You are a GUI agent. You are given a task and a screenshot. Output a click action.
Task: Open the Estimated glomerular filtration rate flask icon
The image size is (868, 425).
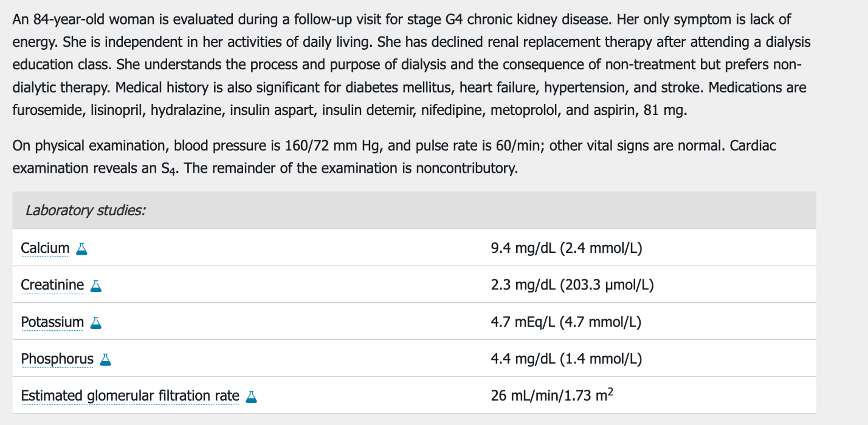coord(251,397)
